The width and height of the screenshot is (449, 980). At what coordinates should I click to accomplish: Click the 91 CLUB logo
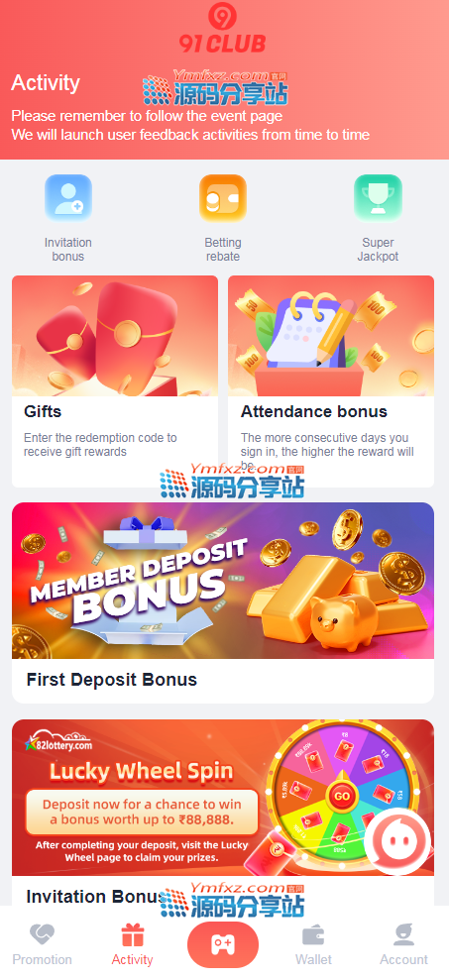coord(223,27)
